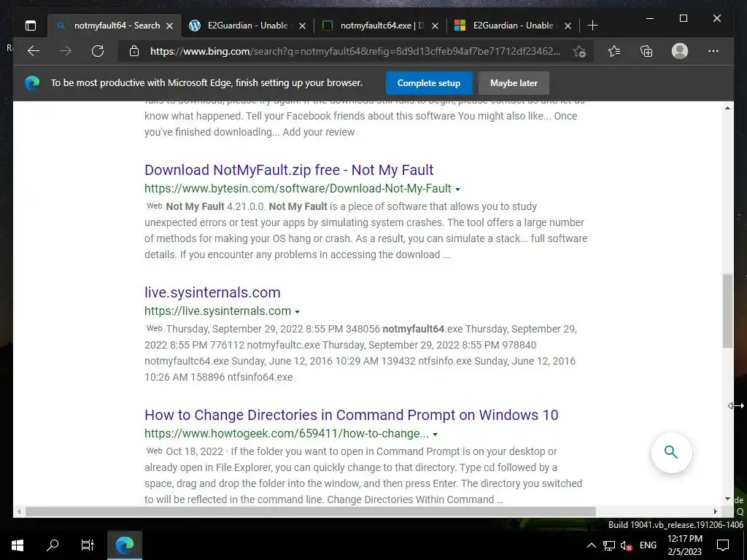Close the notmyfaultc64.exe tab
Viewport: 747px width, 560px height.
[435, 26]
